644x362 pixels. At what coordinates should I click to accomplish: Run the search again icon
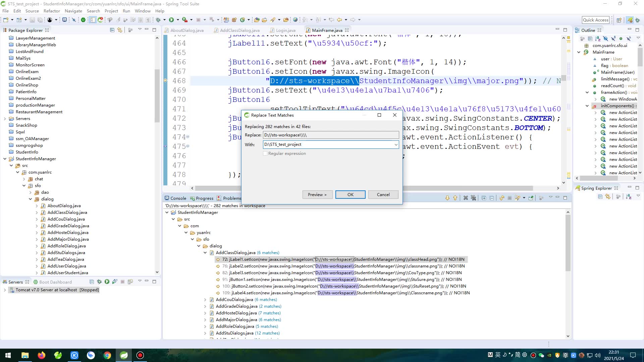tap(502, 198)
